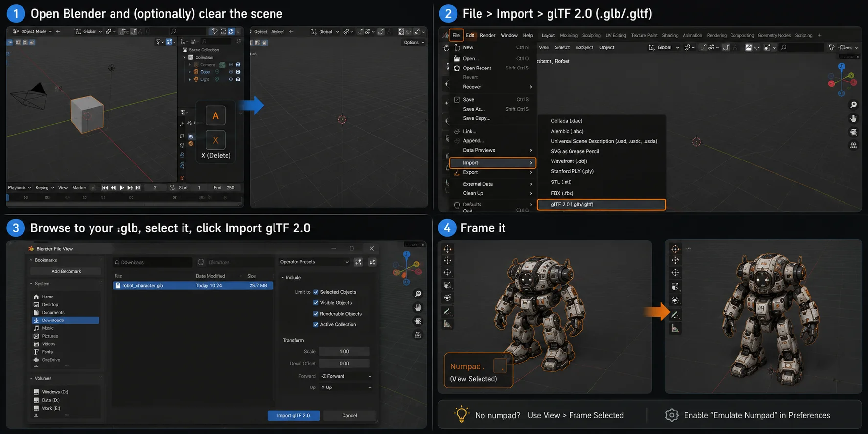Click the Blender logo icon left of the File menu
The image size is (868, 434).
(445, 35)
